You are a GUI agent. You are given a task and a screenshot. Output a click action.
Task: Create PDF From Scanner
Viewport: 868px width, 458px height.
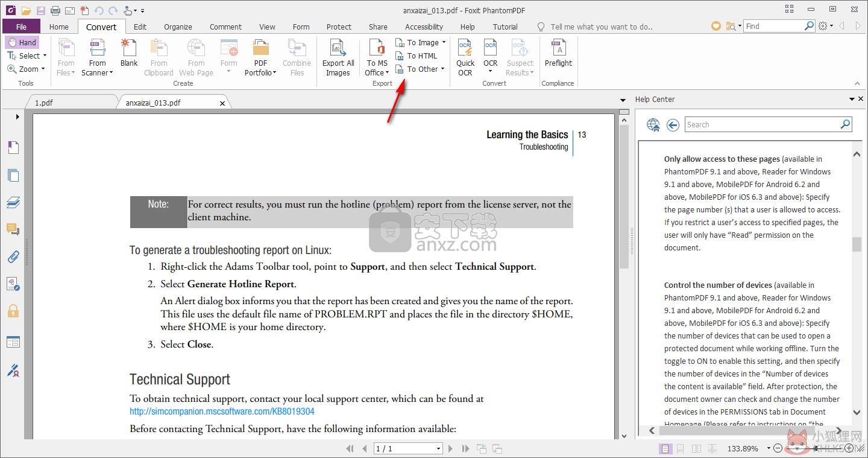click(x=97, y=57)
